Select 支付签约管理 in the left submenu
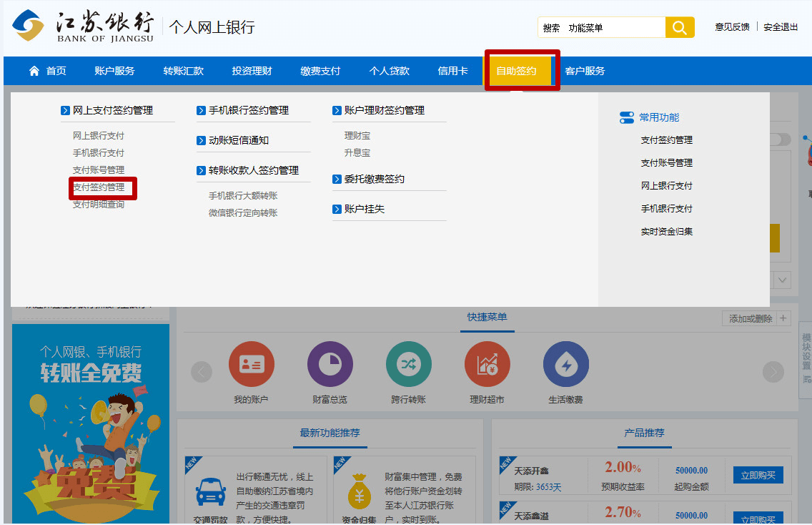Image resolution: width=812 pixels, height=525 pixels. click(99, 187)
